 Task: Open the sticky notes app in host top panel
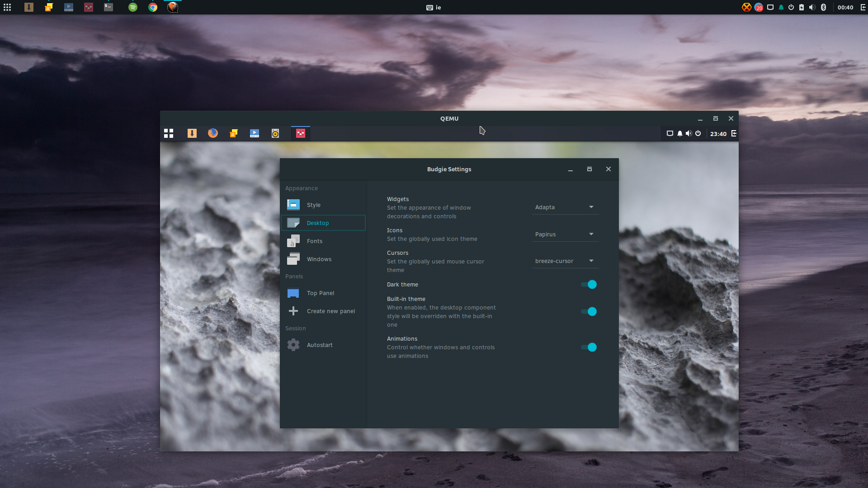tap(49, 7)
